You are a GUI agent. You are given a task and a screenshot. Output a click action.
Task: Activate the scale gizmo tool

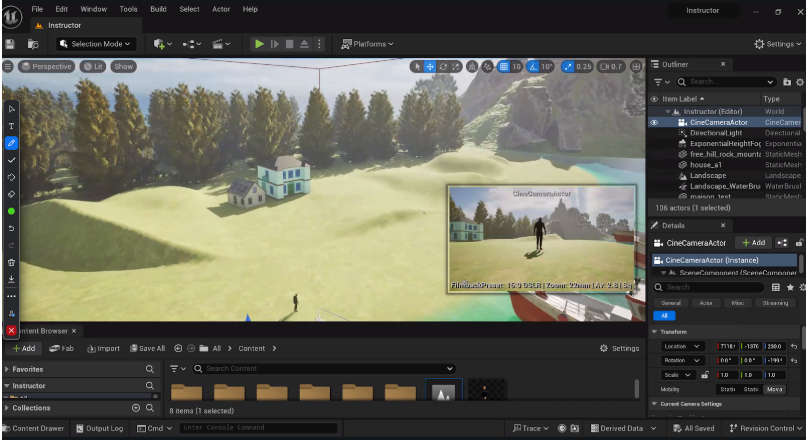click(x=455, y=66)
